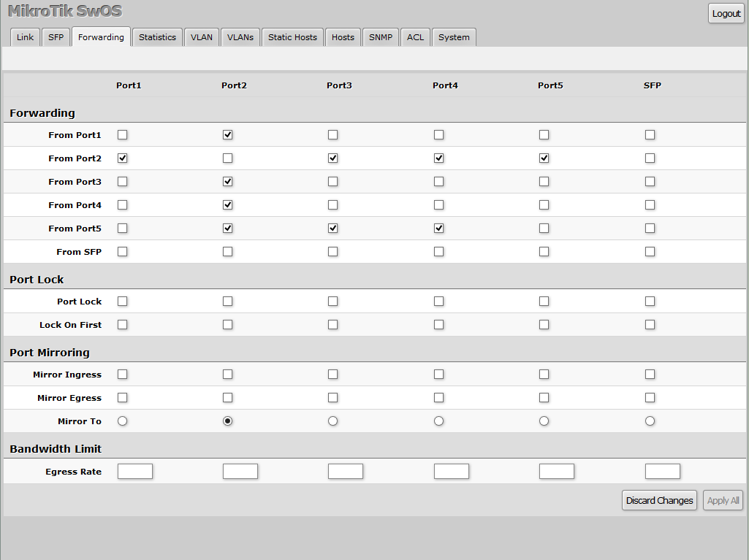Focus Egress Rate field for Port3

(346, 471)
